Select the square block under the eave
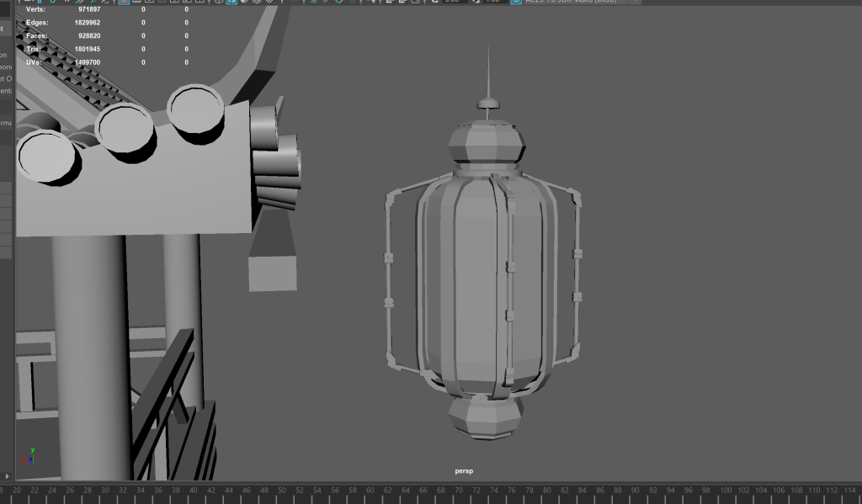The width and height of the screenshot is (862, 504). (273, 273)
